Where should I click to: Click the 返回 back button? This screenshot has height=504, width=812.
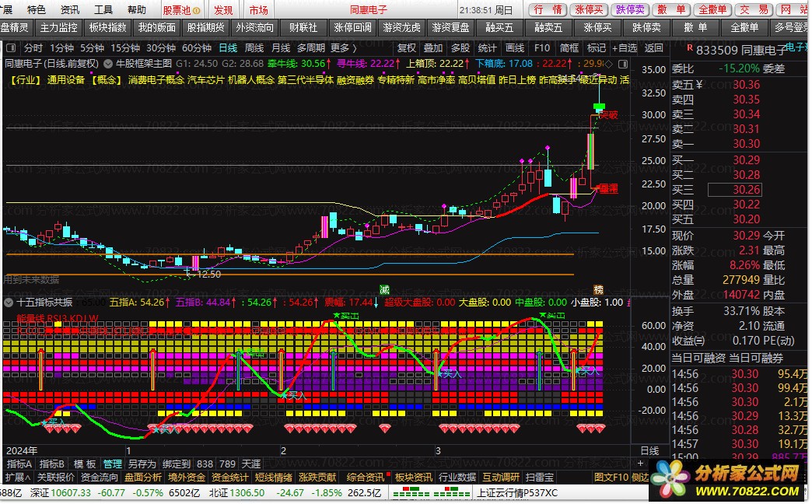pos(654,48)
